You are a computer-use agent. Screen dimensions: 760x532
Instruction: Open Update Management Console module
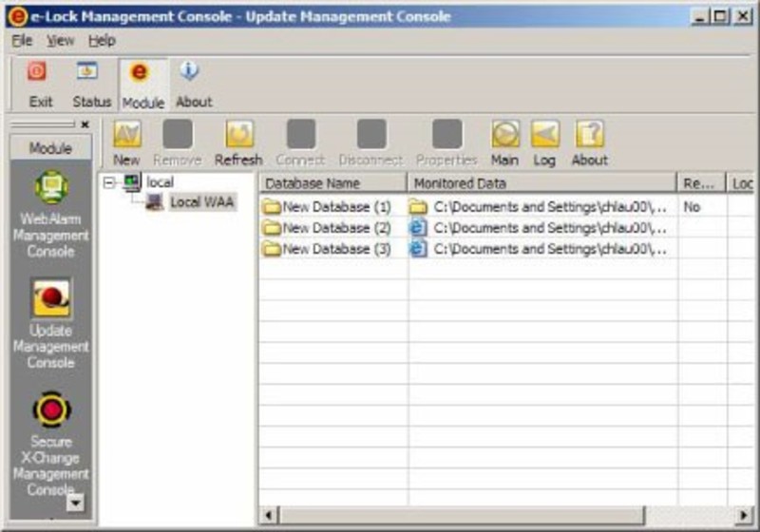pos(51,298)
